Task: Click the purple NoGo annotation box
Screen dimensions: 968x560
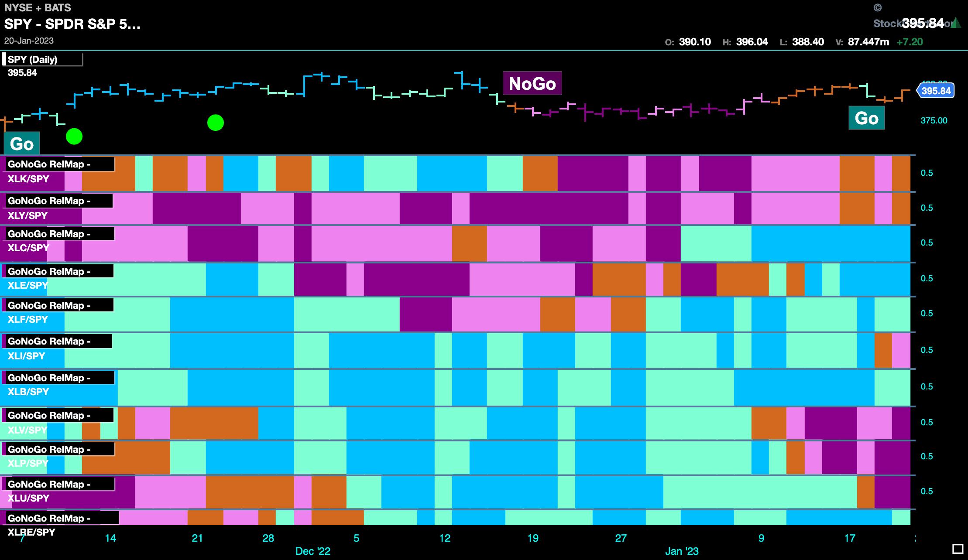Action: (x=532, y=83)
